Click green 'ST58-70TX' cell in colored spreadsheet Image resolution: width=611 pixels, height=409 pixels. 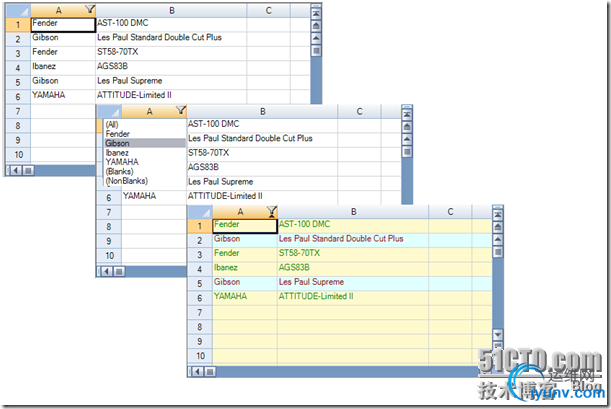pos(353,254)
